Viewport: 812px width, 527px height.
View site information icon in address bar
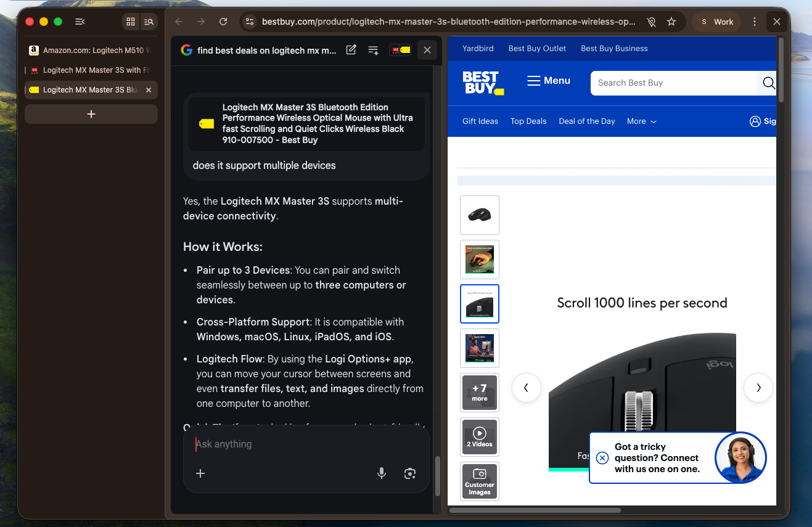click(x=249, y=22)
